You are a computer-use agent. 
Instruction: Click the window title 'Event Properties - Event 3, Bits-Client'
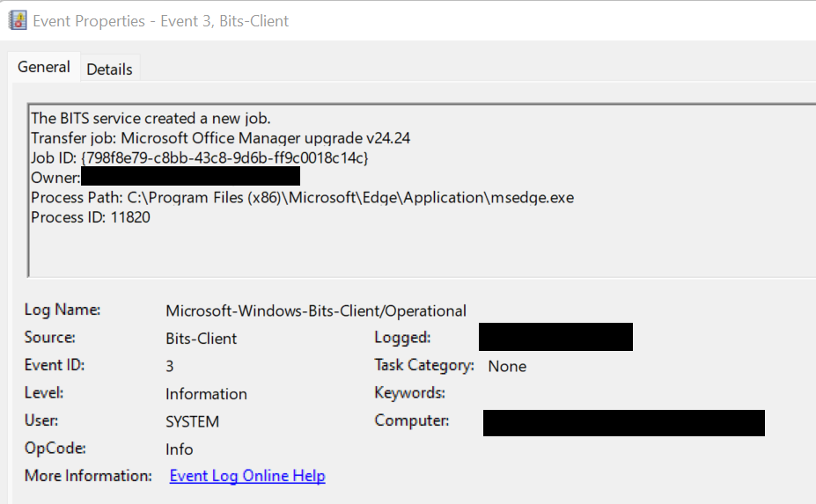coord(161,21)
